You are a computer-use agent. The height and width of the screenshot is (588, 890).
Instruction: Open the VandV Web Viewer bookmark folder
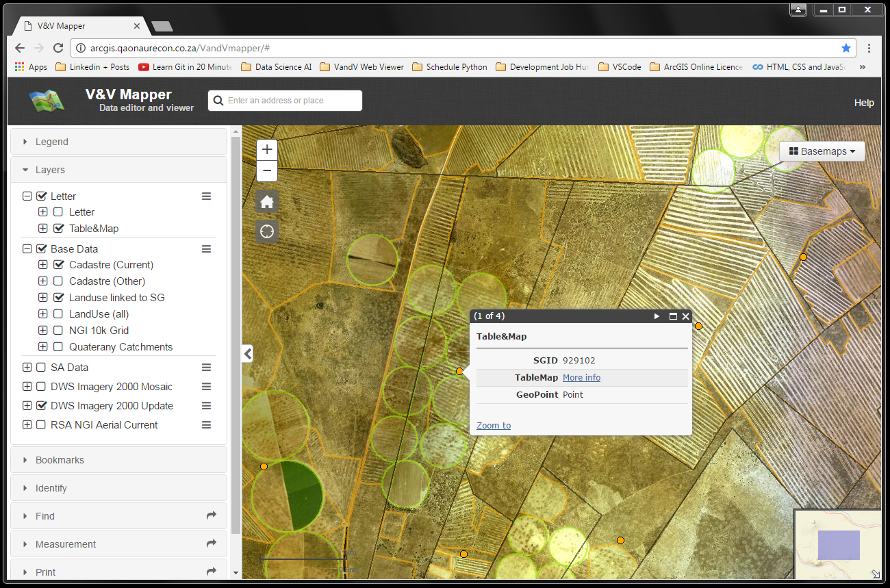[361, 67]
